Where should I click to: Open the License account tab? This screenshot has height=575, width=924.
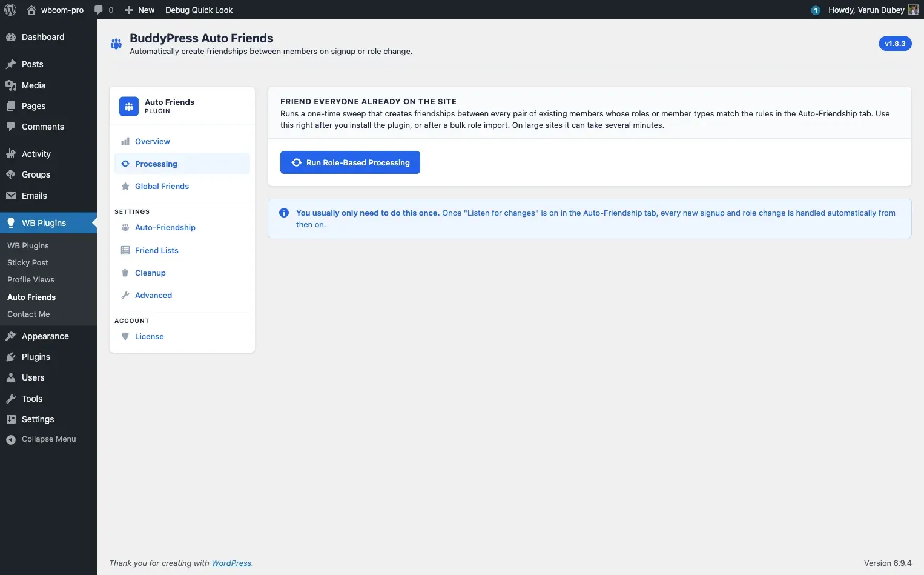tap(182, 336)
